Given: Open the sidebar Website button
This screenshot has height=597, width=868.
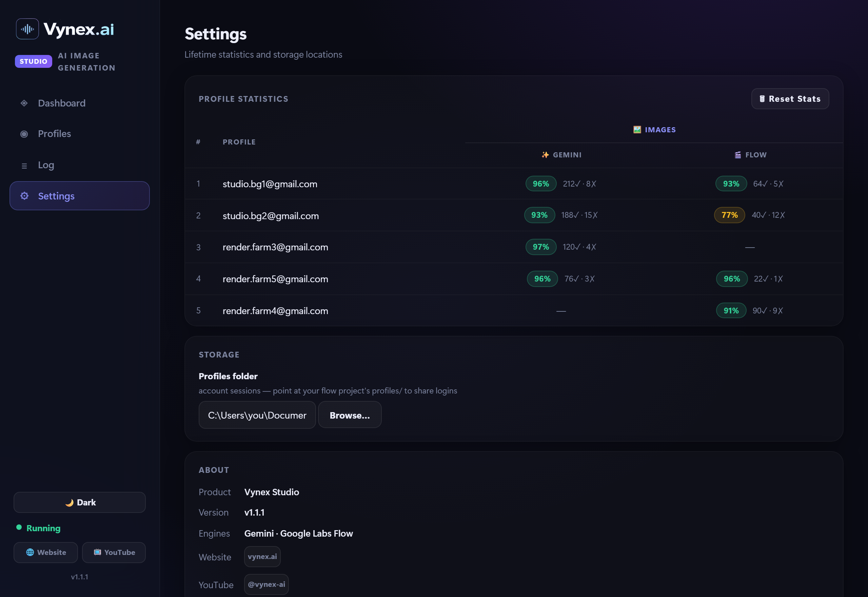Looking at the screenshot, I should 46,553.
